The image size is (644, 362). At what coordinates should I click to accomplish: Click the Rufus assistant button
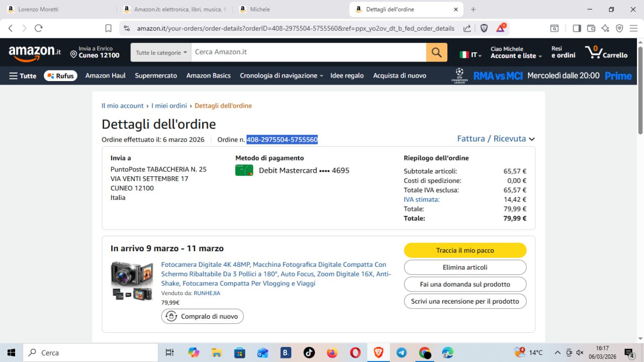(60, 76)
